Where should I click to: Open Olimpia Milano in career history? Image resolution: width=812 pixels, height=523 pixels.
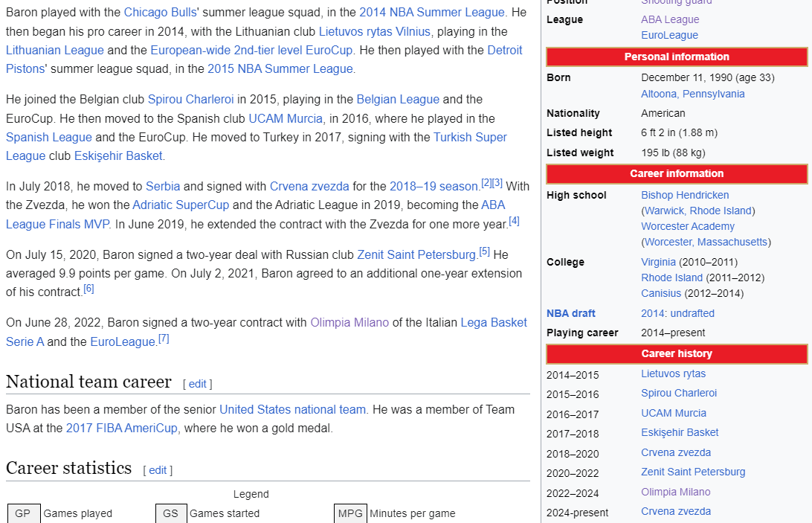pyautogui.click(x=676, y=492)
